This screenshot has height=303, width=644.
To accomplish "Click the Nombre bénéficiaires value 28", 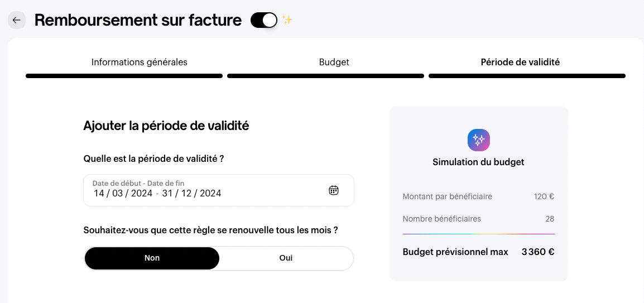I will [550, 219].
